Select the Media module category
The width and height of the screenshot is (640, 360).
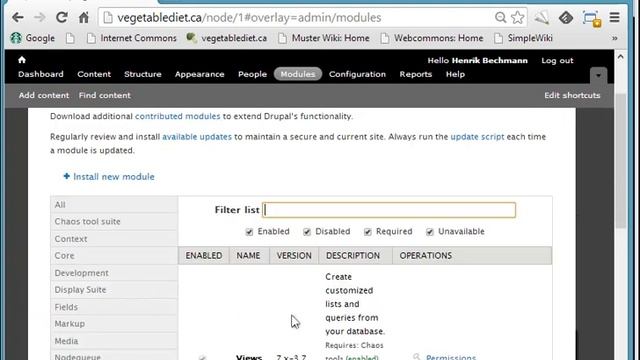[114, 341]
